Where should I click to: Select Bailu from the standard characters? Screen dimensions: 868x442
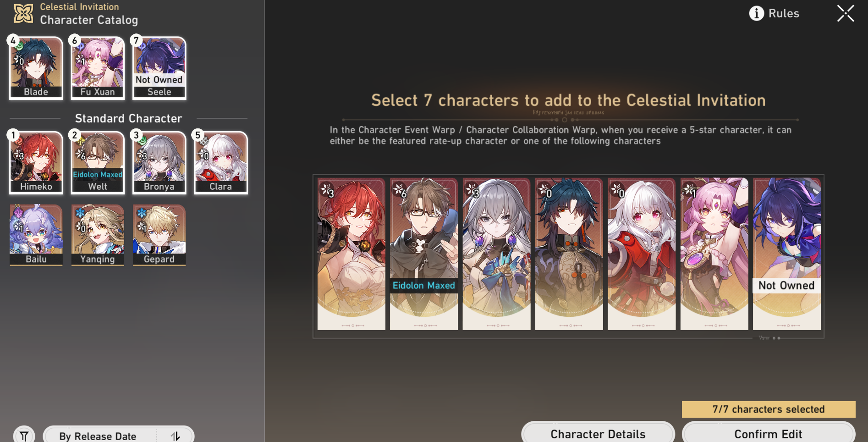[36, 235]
